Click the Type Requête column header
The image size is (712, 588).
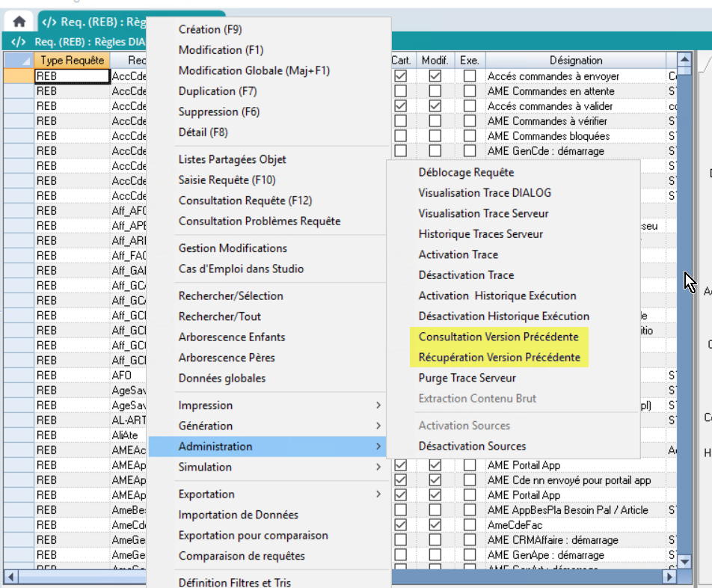click(73, 60)
